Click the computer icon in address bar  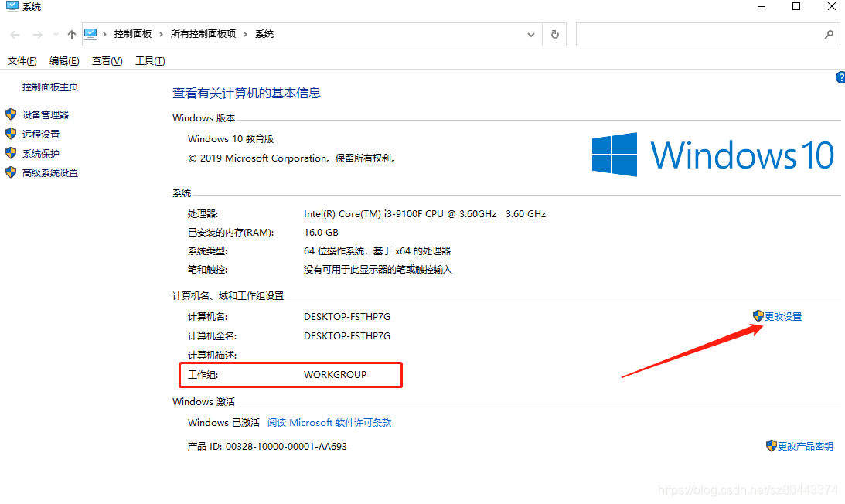tap(90, 34)
